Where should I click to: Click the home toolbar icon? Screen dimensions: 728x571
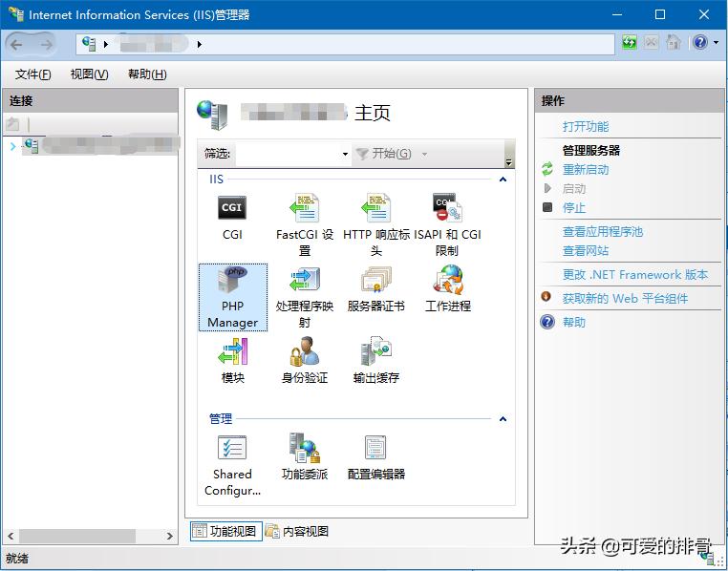tap(673, 43)
